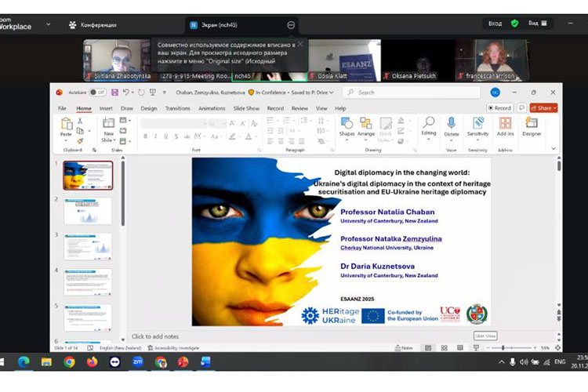The width and height of the screenshot is (588, 392).
Task: Toggle Bold formatting in Font group
Action: [145, 136]
